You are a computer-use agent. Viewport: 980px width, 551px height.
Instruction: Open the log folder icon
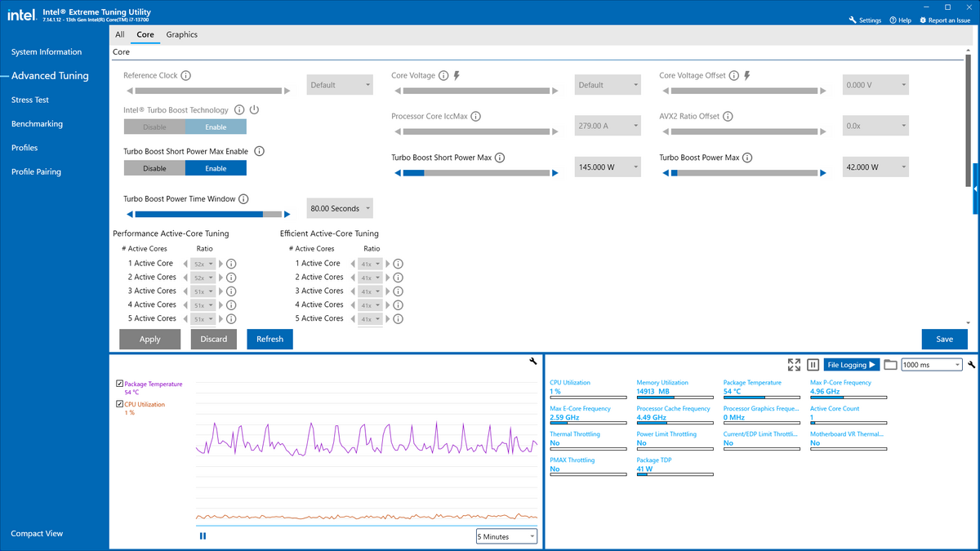point(891,365)
